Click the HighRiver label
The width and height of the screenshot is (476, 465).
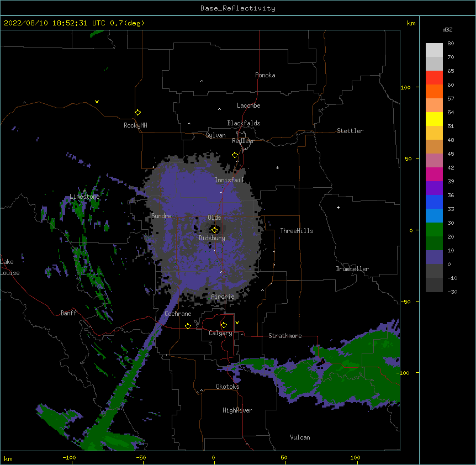tap(237, 410)
